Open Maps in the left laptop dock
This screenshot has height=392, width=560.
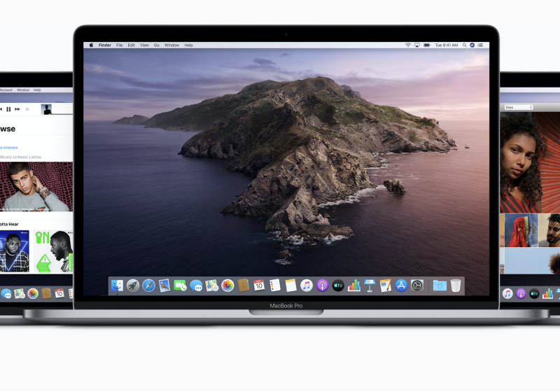[20, 293]
